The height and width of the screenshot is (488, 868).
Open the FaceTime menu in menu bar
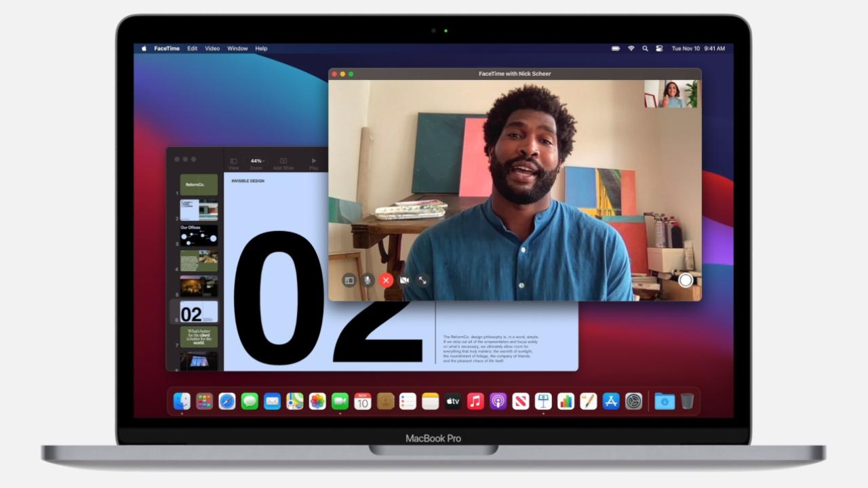coord(167,49)
